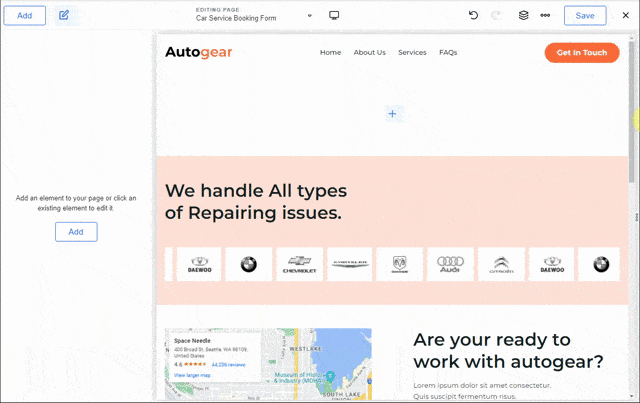Click the undo arrow icon

click(473, 16)
